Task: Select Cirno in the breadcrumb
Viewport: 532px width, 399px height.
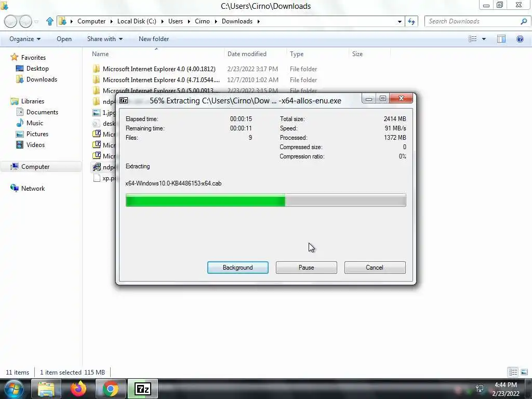Action: point(202,21)
